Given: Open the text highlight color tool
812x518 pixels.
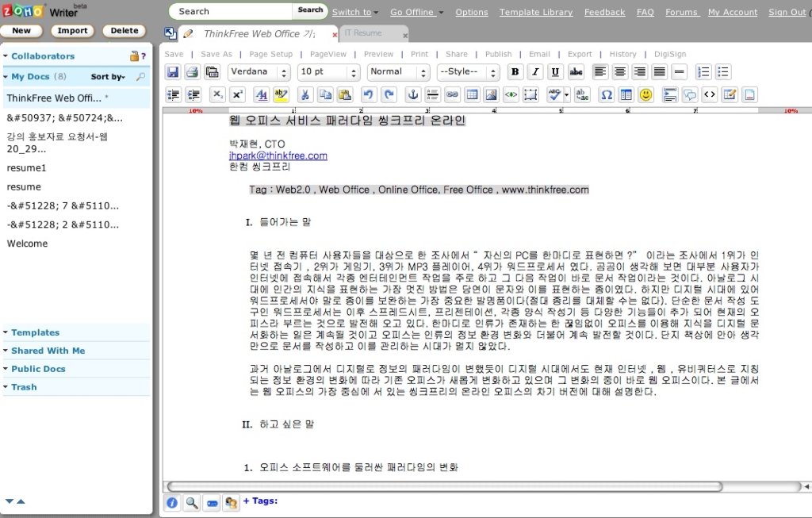Looking at the screenshot, I should (x=282, y=94).
